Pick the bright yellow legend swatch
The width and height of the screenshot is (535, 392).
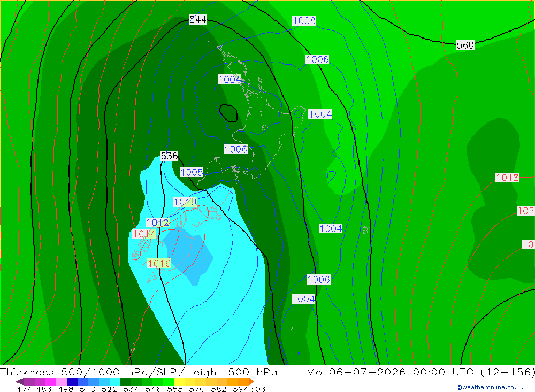tap(179, 381)
